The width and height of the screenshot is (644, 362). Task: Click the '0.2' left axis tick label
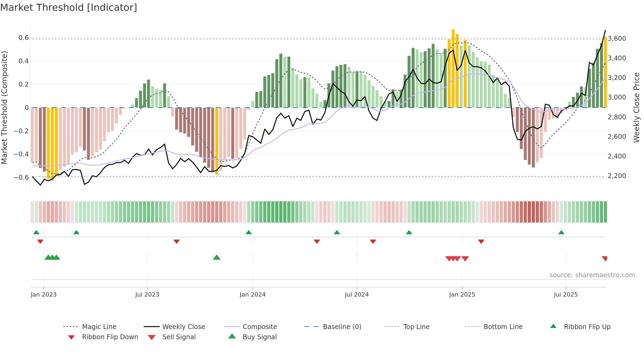tap(24, 84)
